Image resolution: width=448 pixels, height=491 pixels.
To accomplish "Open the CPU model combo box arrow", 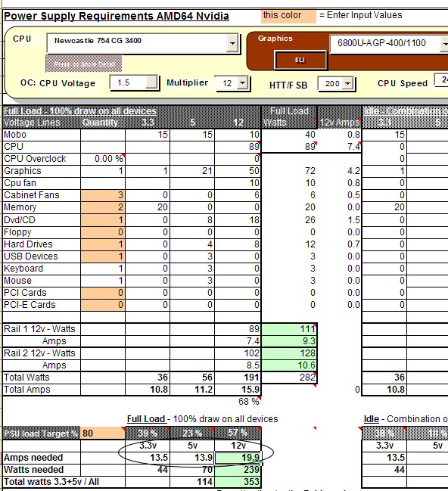I will (232, 43).
